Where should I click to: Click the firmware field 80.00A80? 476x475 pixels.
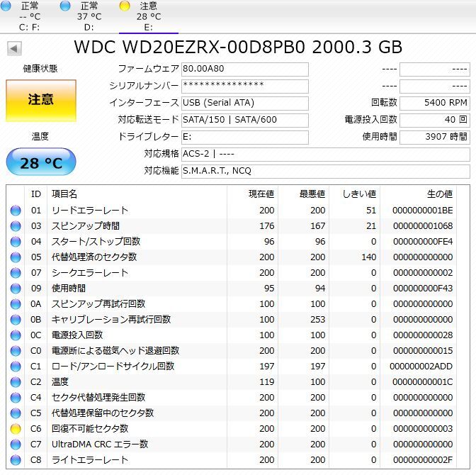tap(245, 69)
